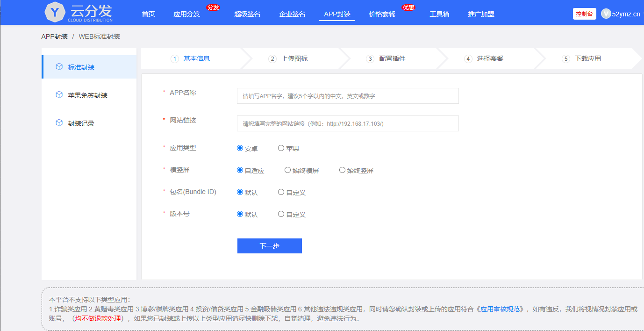Screen dimensions: 644x331
Task: Open the 应用分发 nav item
Action: [186, 14]
